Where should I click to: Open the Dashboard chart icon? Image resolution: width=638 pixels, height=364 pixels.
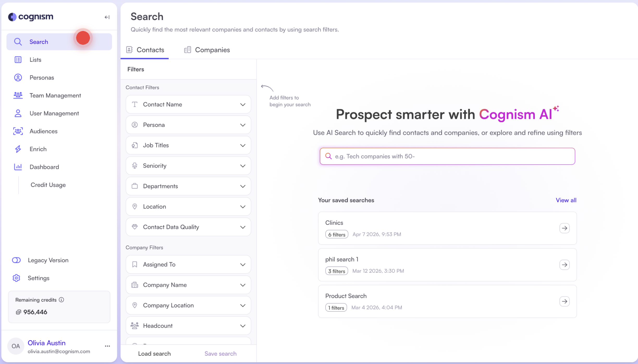pos(18,167)
